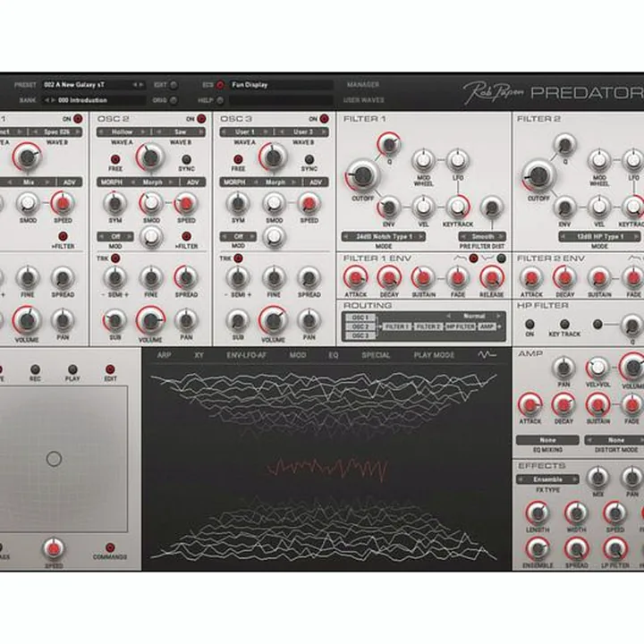Open the preset MANAGER
This screenshot has height=644, width=644.
click(x=363, y=85)
